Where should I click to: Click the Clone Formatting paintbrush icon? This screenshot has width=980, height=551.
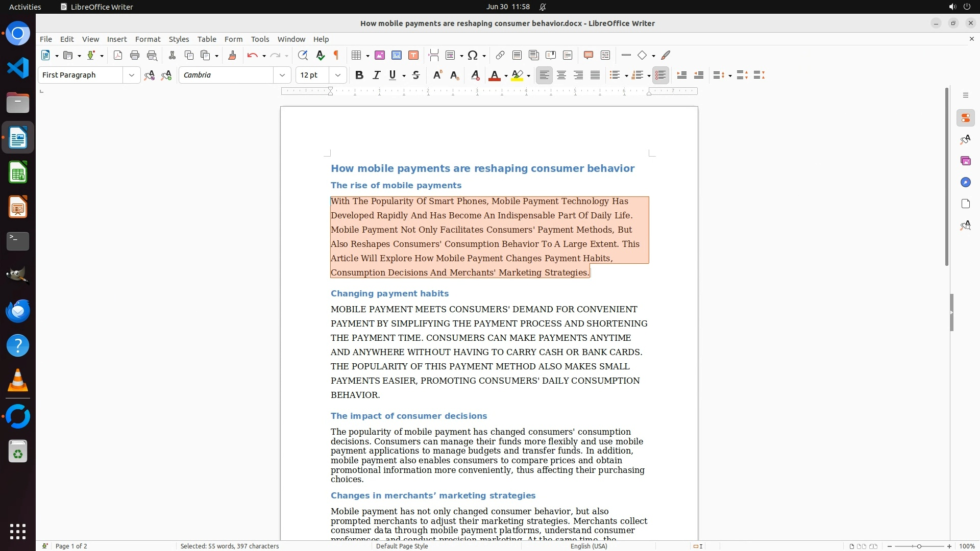pos(232,55)
